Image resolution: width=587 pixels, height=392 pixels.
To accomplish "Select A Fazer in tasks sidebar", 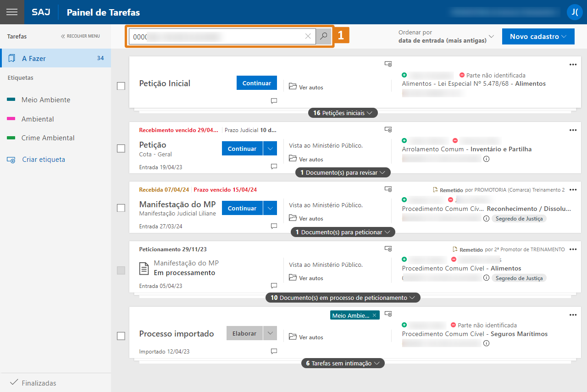I will pyautogui.click(x=55, y=58).
